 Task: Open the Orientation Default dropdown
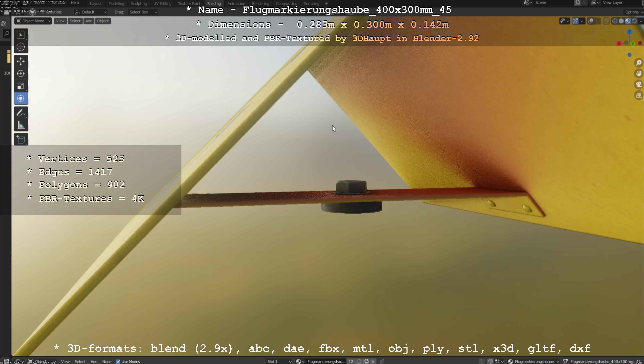click(91, 12)
